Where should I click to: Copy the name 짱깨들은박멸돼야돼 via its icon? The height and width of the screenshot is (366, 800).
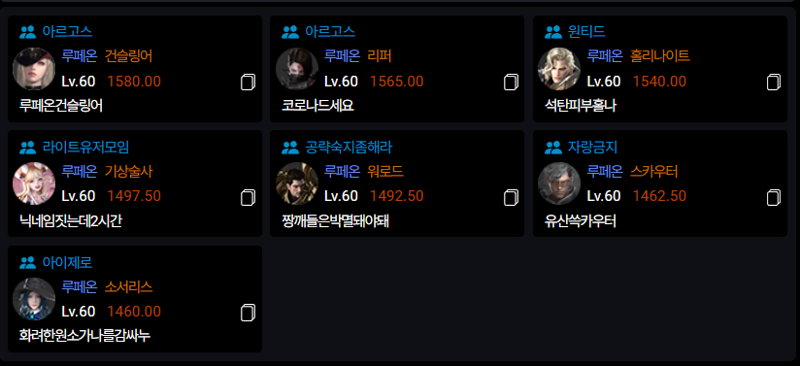pyautogui.click(x=511, y=198)
